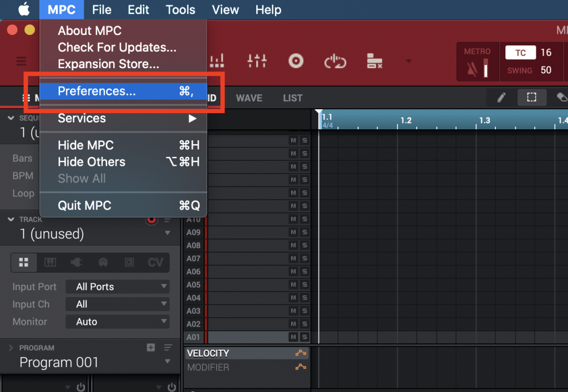Click the TC division value 16
The width and height of the screenshot is (568, 392).
pyautogui.click(x=546, y=53)
